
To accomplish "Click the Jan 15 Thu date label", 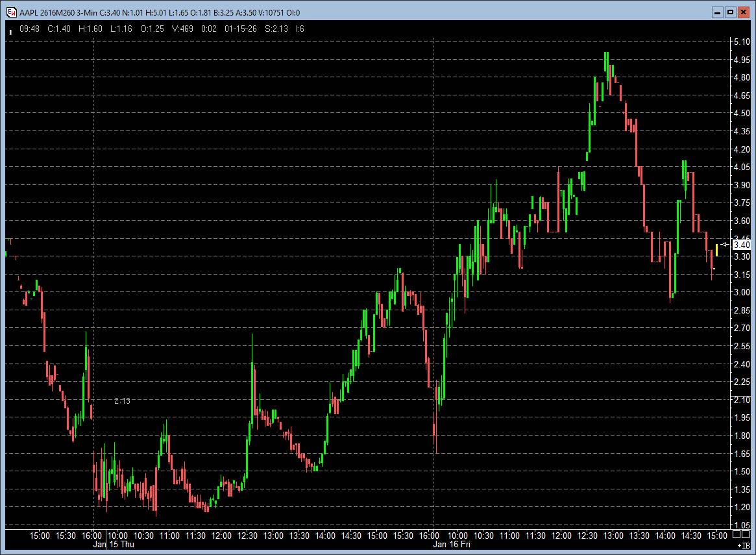I will pos(114,545).
